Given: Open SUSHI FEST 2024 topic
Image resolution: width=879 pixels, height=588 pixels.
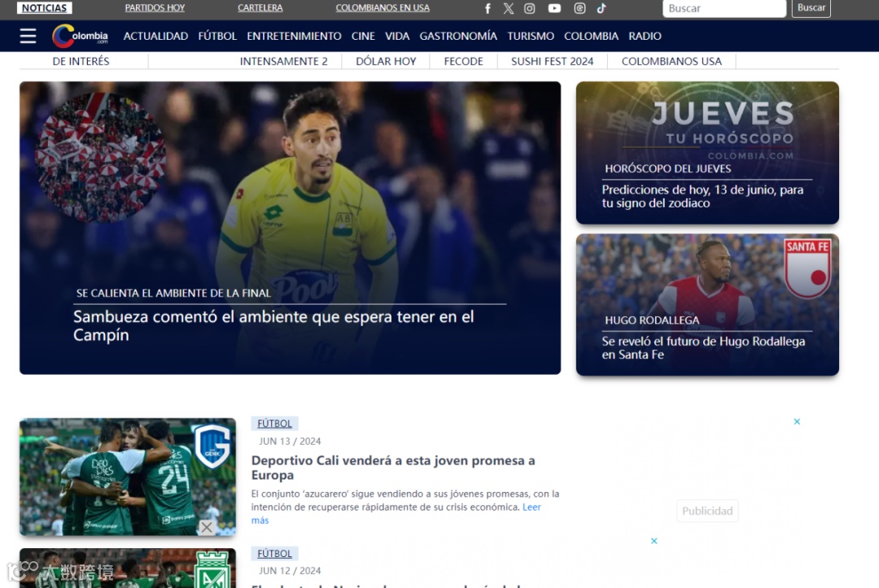Looking at the screenshot, I should pos(552,61).
